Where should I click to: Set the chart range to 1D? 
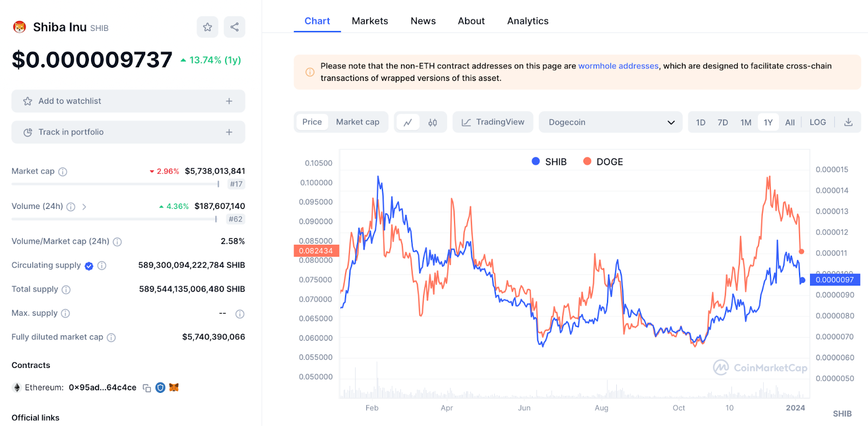coord(701,123)
